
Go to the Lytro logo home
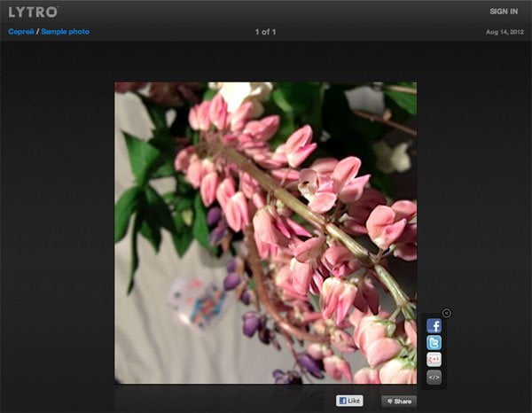coord(34,12)
